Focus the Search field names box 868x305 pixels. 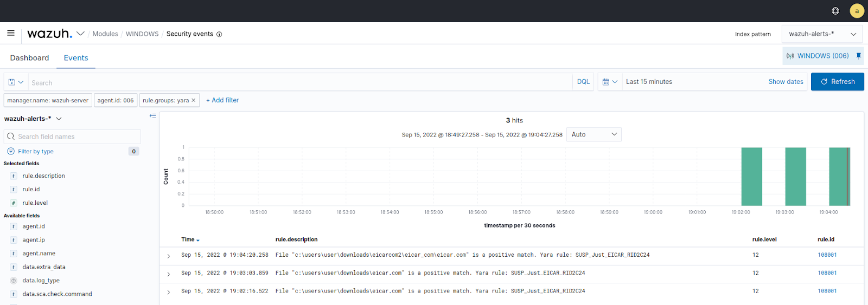(72, 137)
